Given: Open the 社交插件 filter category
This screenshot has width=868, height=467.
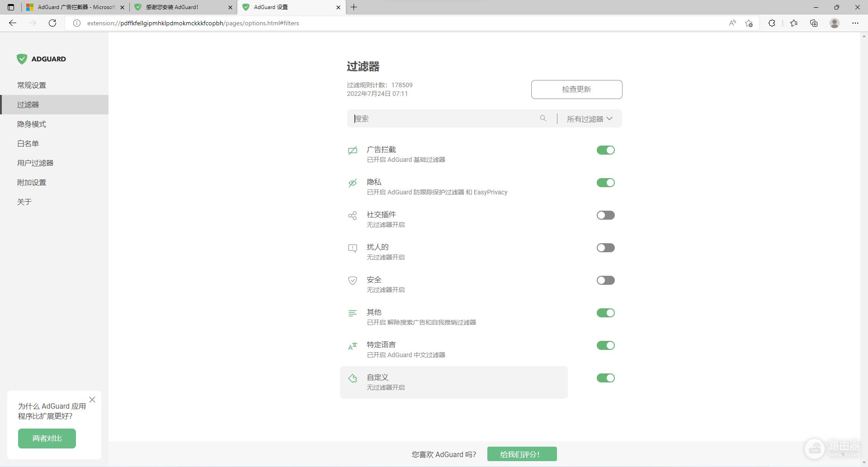Looking at the screenshot, I should pos(454,220).
